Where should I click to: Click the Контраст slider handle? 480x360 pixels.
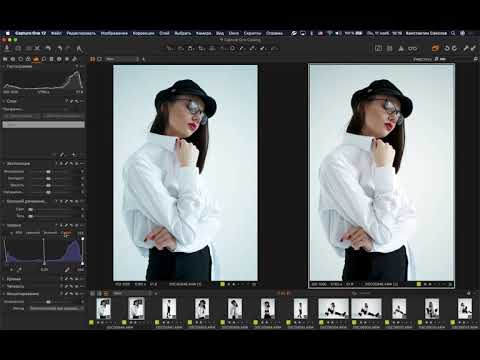pos(48,178)
